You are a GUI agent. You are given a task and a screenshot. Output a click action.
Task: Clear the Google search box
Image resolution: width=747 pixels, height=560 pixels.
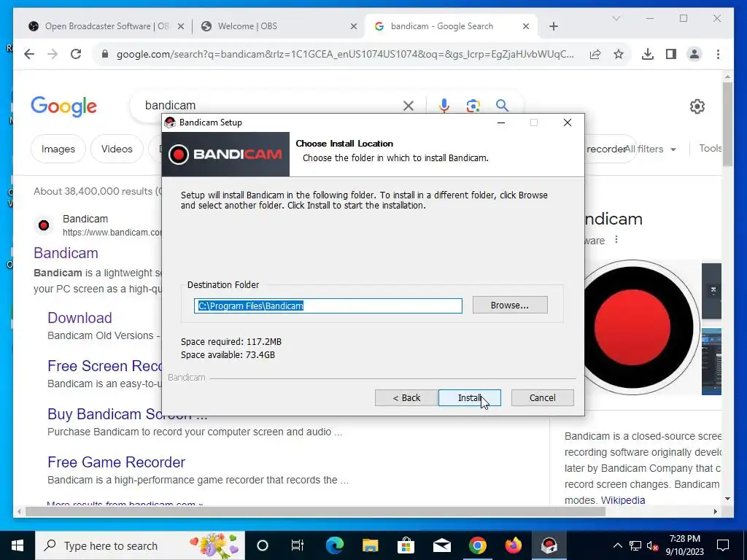point(409,106)
